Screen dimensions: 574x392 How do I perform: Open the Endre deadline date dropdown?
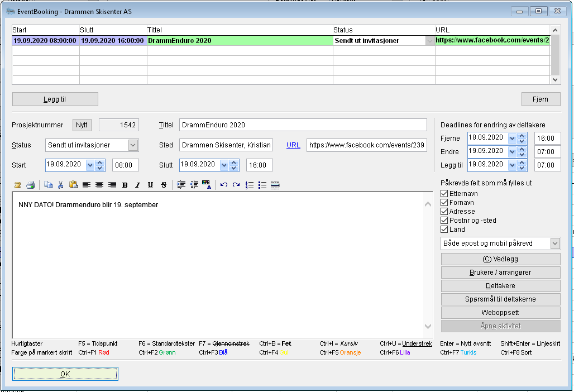click(512, 151)
